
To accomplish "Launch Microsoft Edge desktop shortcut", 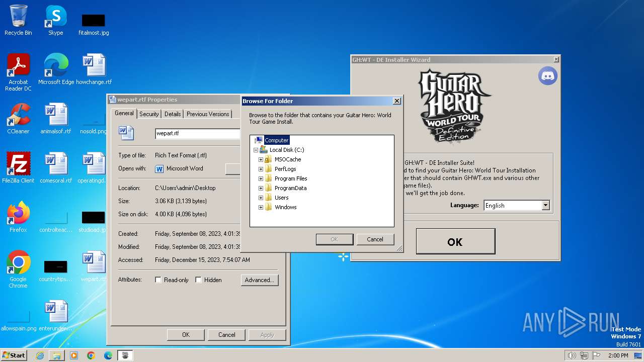I will (56, 69).
